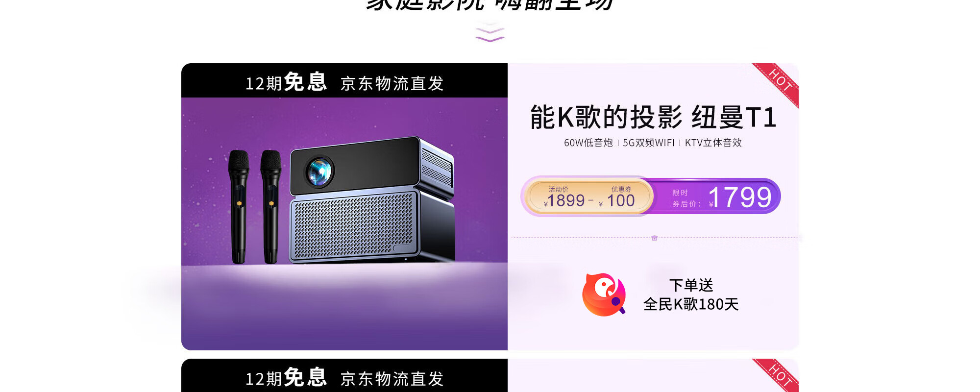980x392 pixels.
Task: Click the 下单送 全民K歌180天 gift text
Action: [x=691, y=294]
